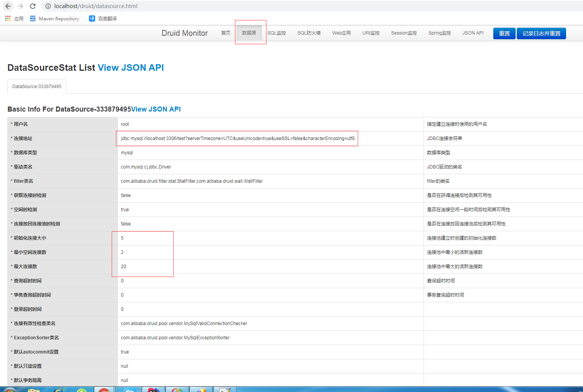Open the apps grid icon on bookmarks bar

click(7, 18)
